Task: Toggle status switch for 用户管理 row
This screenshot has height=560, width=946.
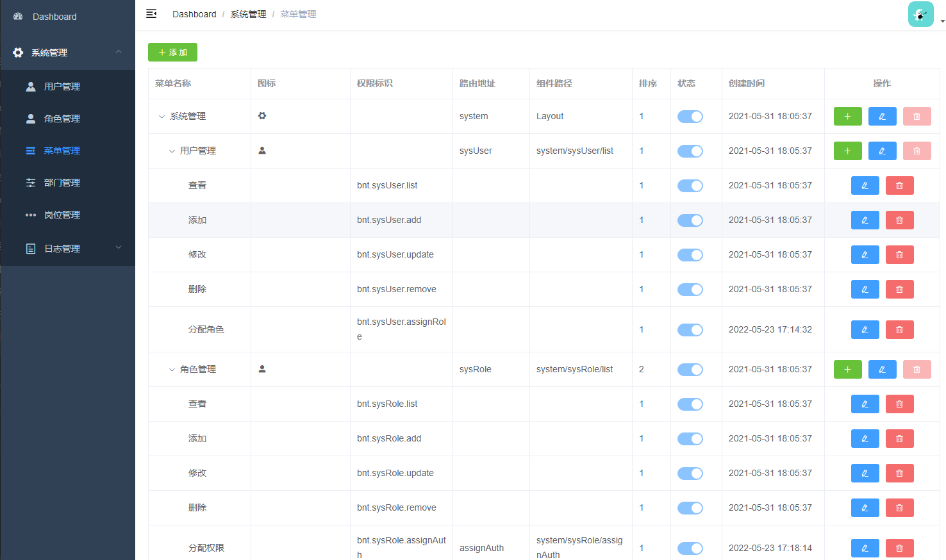Action: pyautogui.click(x=690, y=151)
